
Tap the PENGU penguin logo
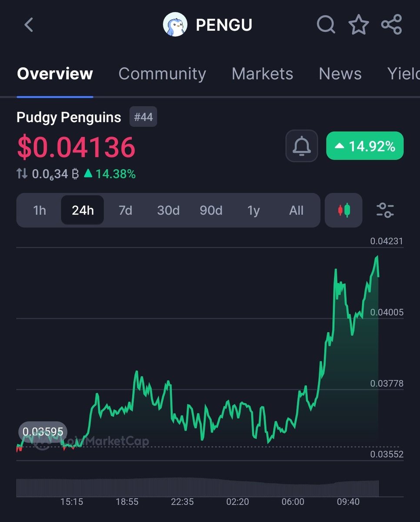click(175, 24)
